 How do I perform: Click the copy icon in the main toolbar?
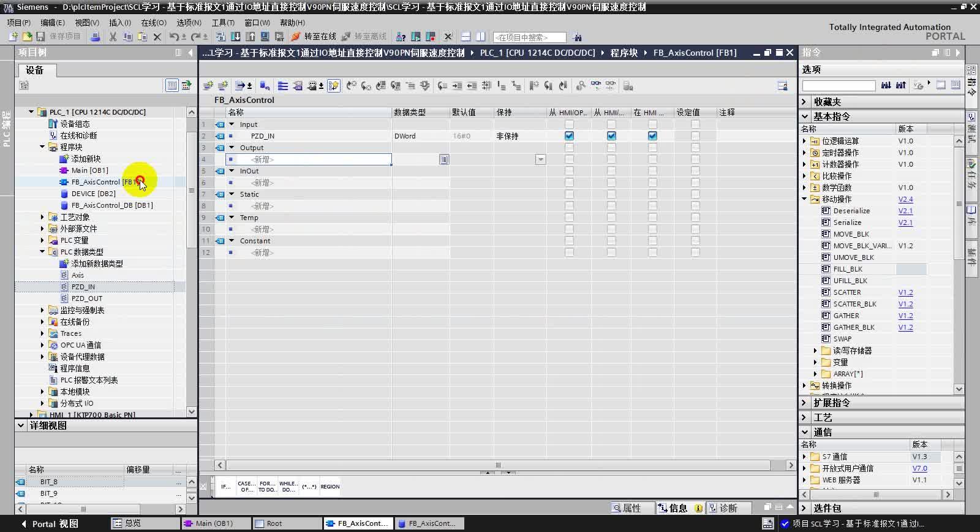[x=127, y=37]
